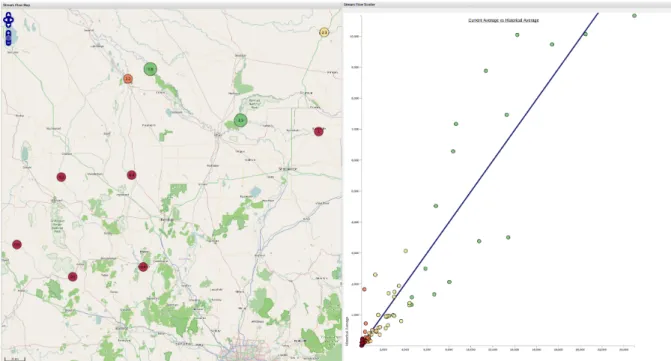Click the green scatter point sitting on the trend line

click(585, 34)
